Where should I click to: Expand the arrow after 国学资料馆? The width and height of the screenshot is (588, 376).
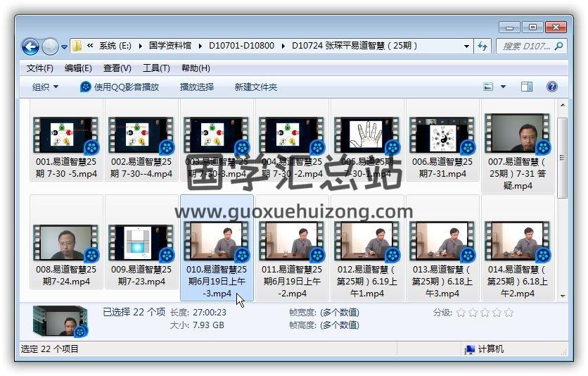pyautogui.click(x=200, y=46)
